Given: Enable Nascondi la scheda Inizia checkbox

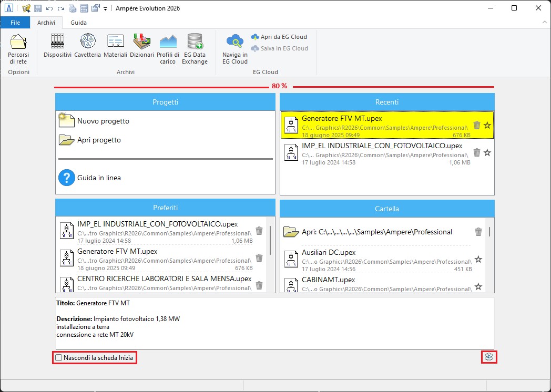Looking at the screenshot, I should coord(59,357).
